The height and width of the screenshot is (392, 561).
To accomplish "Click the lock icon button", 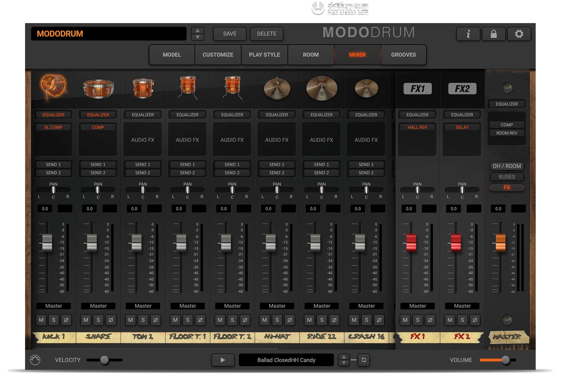I will [494, 34].
